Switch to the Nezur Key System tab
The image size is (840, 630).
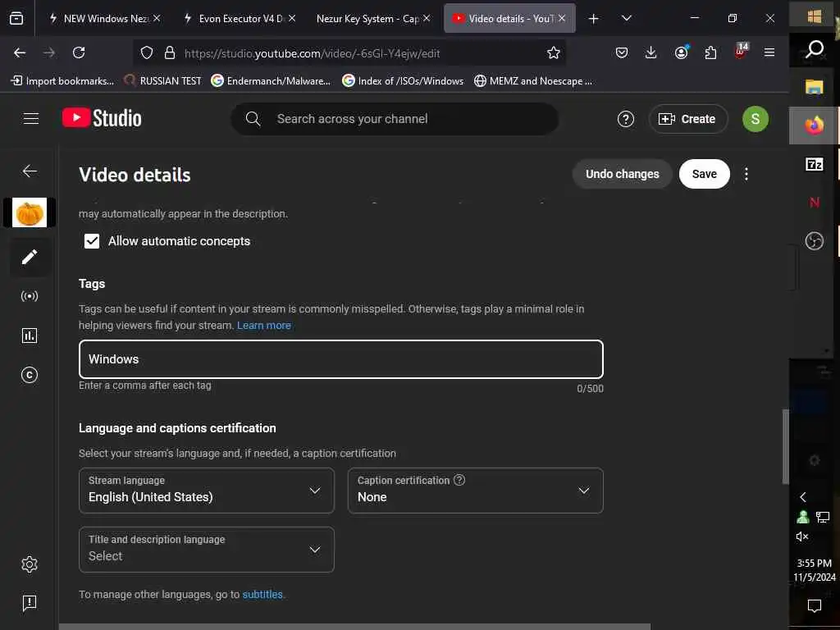click(373, 18)
